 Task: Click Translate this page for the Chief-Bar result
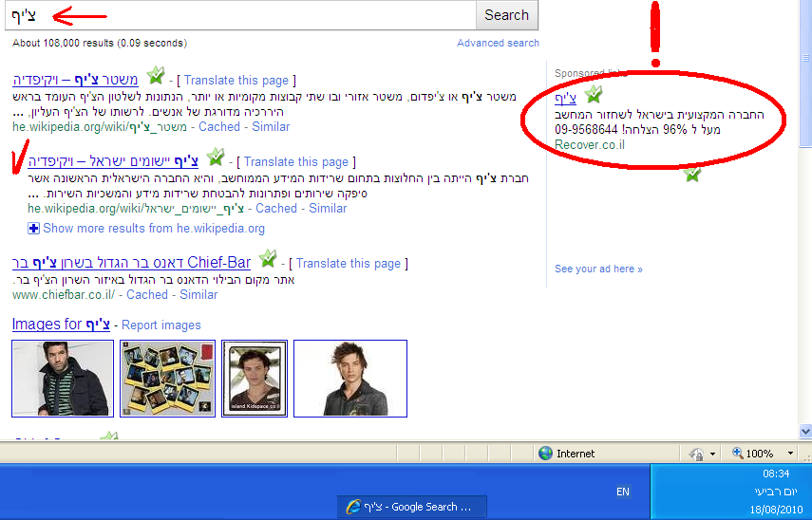[x=348, y=263]
